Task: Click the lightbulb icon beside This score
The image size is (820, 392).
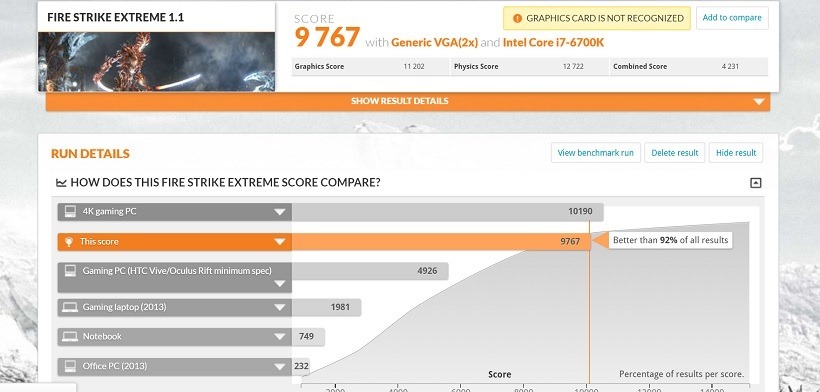Action: [68, 241]
